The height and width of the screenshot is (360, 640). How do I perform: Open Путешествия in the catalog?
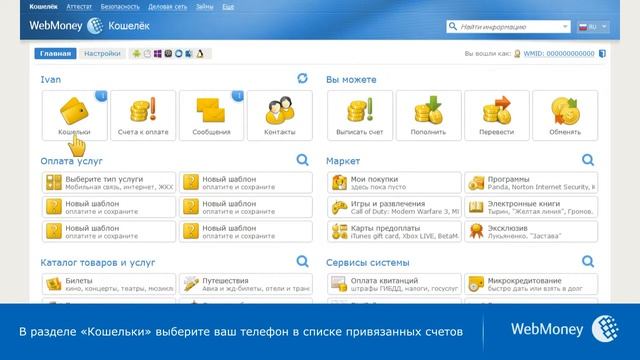(x=246, y=284)
